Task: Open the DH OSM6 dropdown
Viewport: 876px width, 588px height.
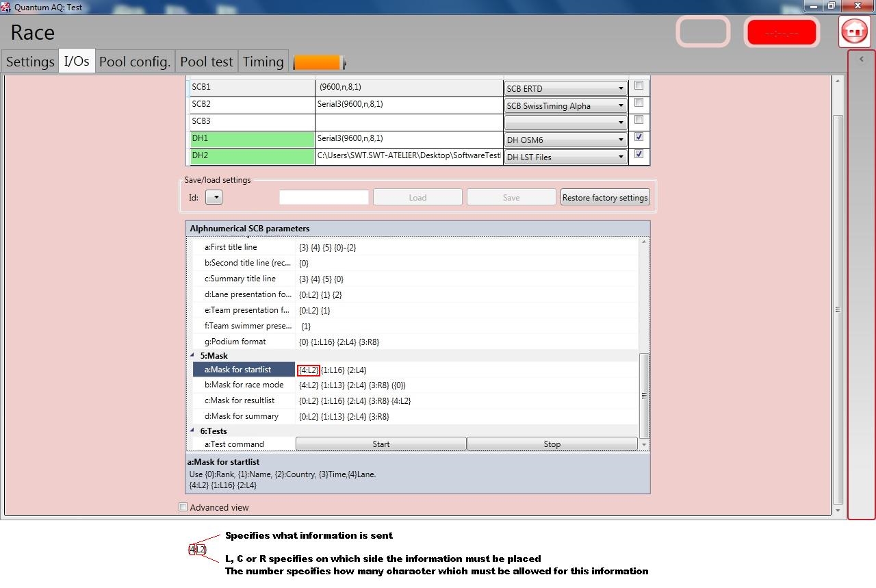Action: click(x=565, y=140)
